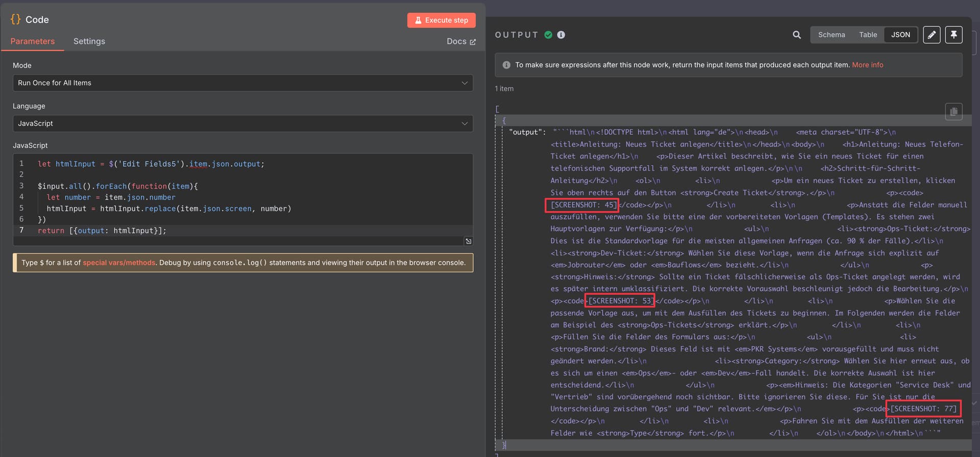Open the More info link
This screenshot has height=457, width=980.
(x=867, y=65)
